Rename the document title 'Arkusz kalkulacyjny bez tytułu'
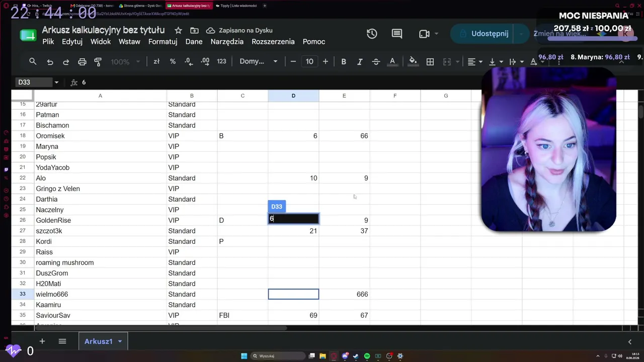 pos(103,30)
